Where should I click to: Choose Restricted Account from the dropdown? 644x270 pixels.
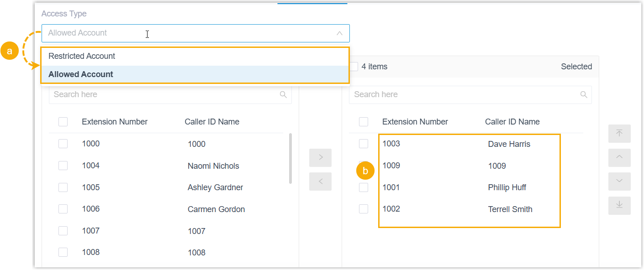tap(82, 56)
